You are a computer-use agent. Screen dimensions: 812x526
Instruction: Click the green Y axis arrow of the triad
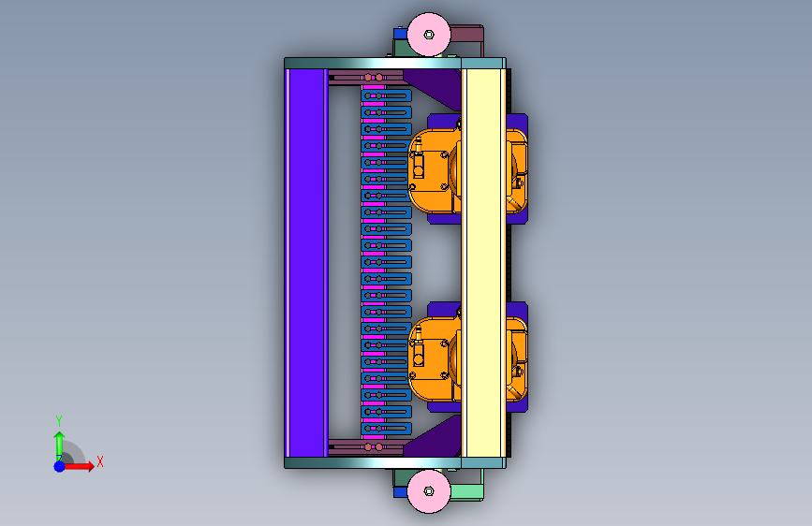click(x=60, y=445)
